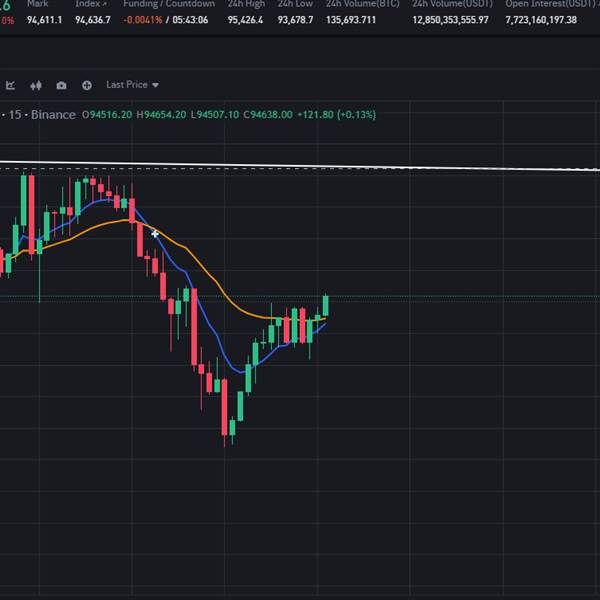Take a chart snapshot with camera icon

(61, 85)
